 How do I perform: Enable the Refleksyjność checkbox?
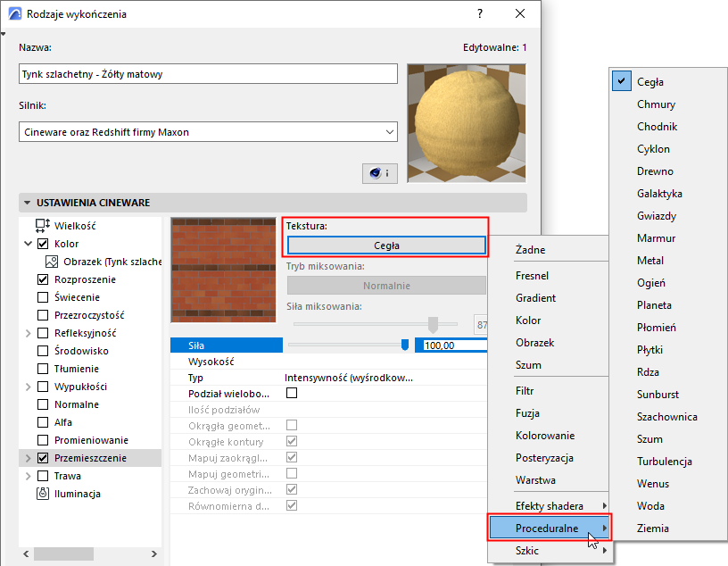pos(43,333)
